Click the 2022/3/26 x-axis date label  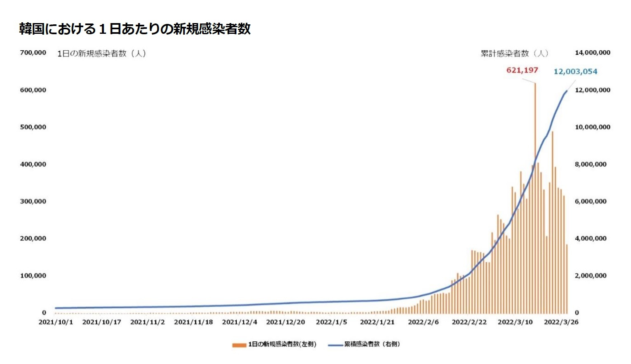[x=561, y=322]
